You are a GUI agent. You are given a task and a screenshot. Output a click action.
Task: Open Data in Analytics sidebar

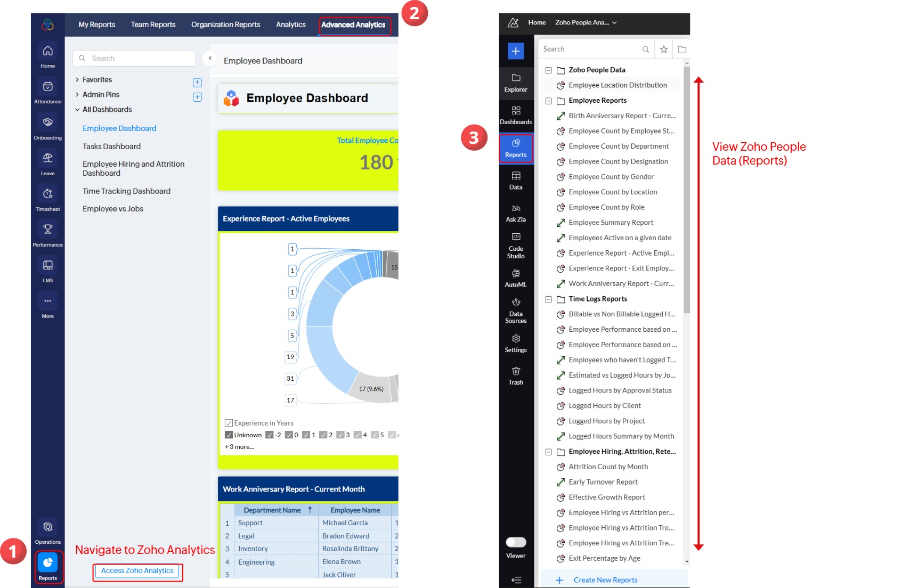[x=516, y=181]
